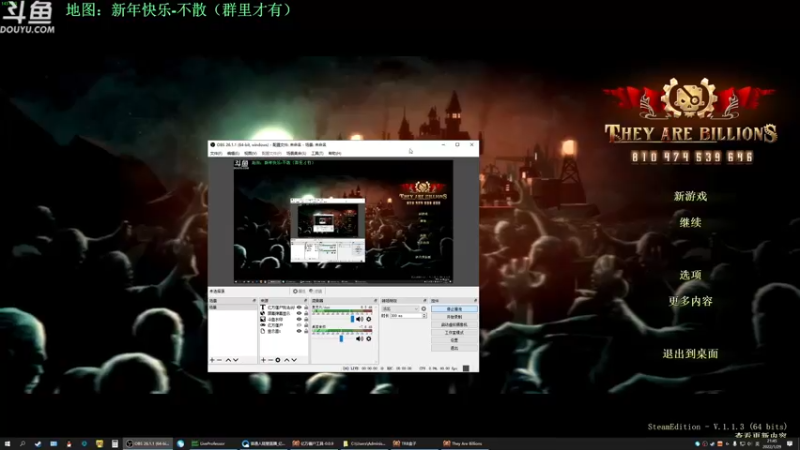800x450 pixels.
Task: Remove the selected scene with the scenes minus icon
Action: 219,360
